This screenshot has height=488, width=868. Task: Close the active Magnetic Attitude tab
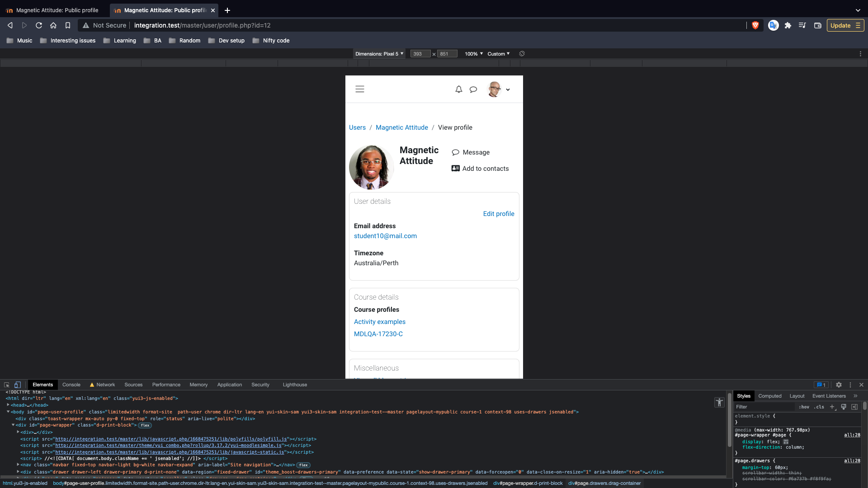click(213, 10)
